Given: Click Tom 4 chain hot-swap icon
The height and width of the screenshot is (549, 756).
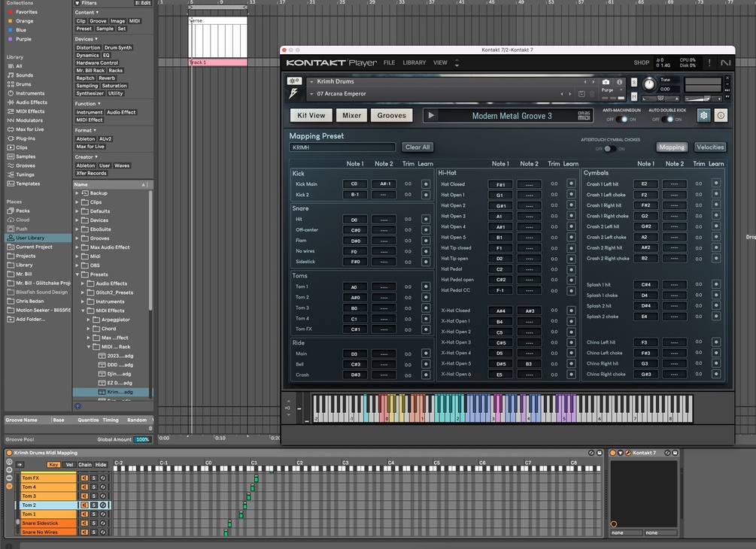Looking at the screenshot, I should click(103, 487).
